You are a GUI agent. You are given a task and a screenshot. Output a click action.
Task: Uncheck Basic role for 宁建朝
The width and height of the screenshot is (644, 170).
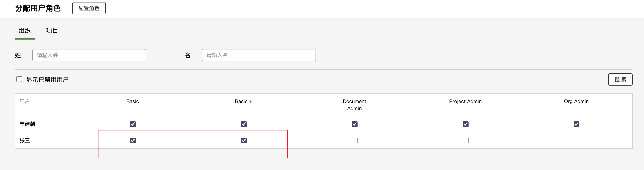coord(133,124)
